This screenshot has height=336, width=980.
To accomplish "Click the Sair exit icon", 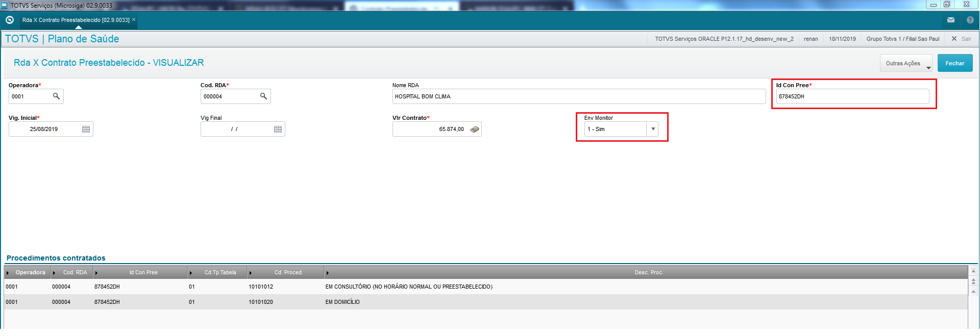I will (x=954, y=39).
